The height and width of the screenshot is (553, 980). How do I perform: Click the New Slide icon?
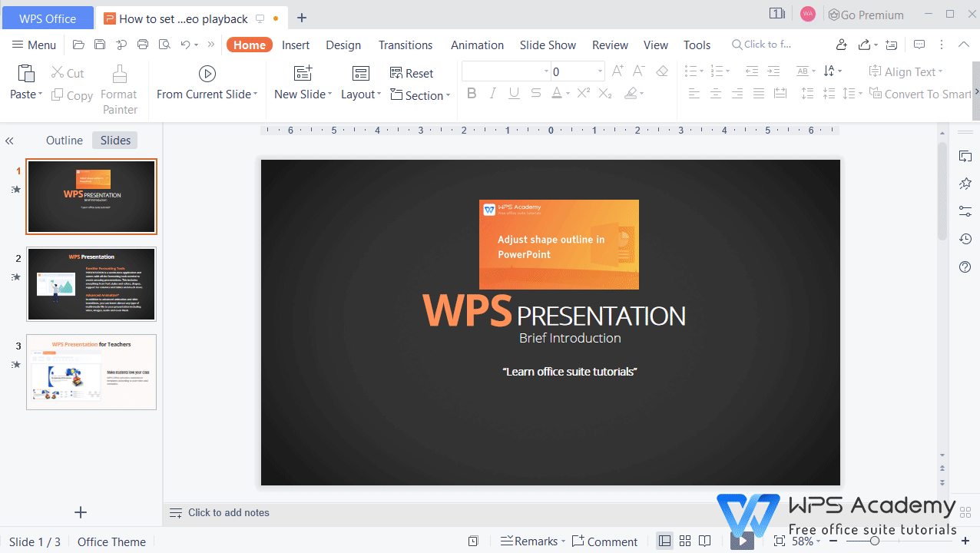pos(303,74)
